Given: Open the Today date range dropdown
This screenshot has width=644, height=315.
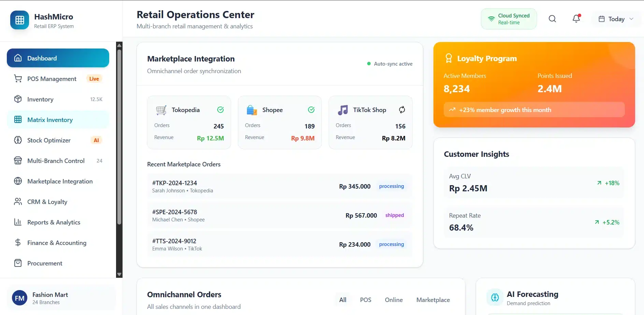Looking at the screenshot, I should point(616,19).
